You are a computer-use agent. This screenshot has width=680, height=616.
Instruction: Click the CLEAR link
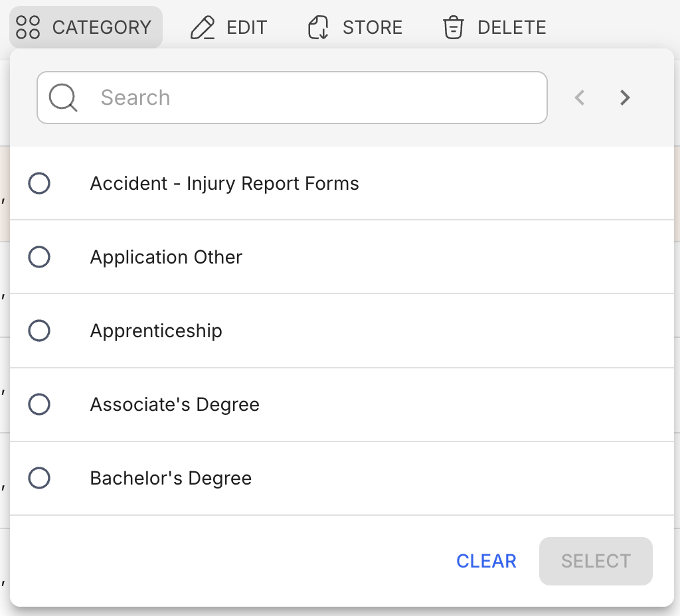click(x=486, y=561)
